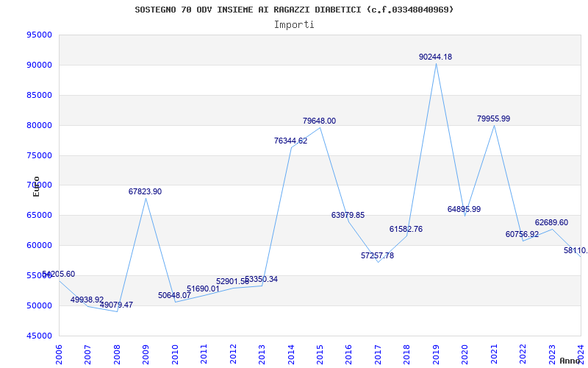
Task: Select the 63979.85 data label
Action: point(348,215)
